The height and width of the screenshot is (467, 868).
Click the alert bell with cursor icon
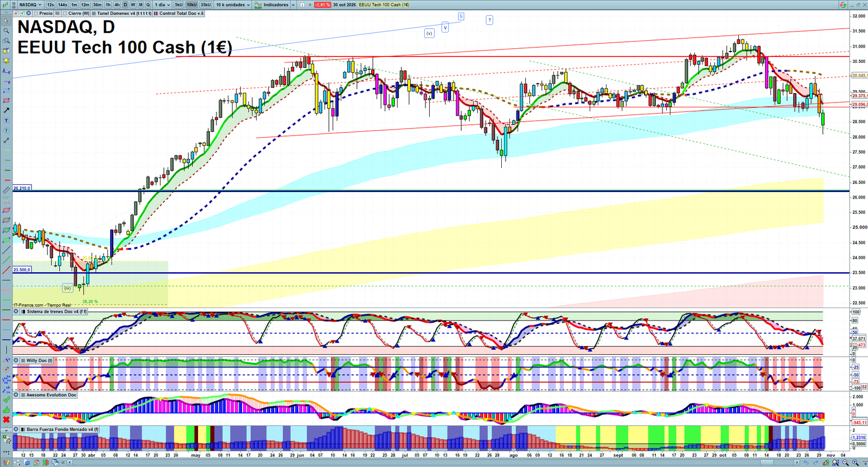6,51
